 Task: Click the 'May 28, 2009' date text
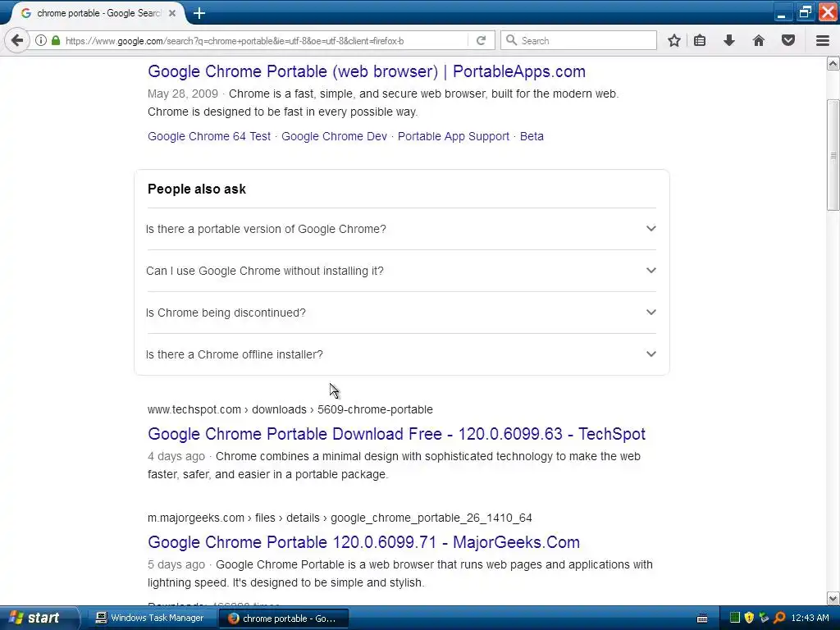point(183,94)
